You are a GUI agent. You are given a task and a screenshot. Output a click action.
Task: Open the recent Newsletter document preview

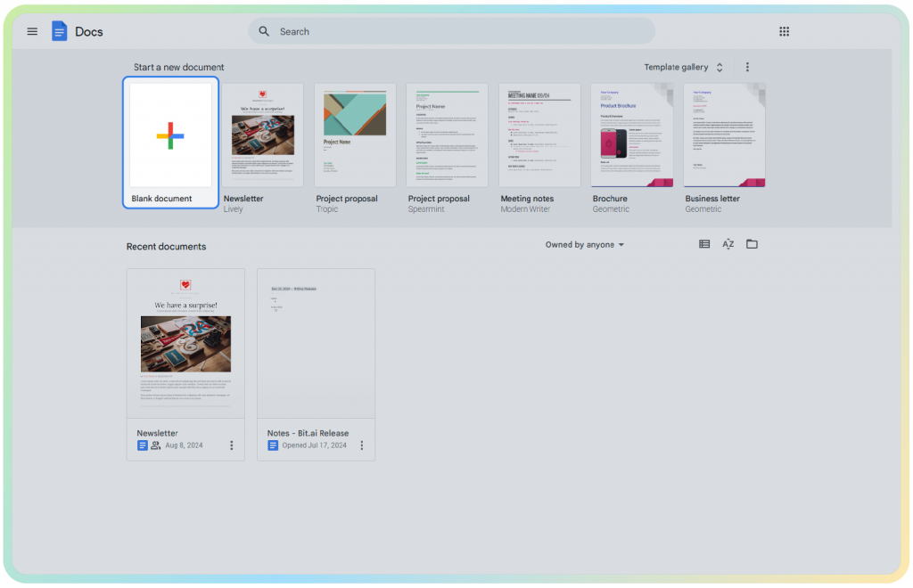pos(185,343)
